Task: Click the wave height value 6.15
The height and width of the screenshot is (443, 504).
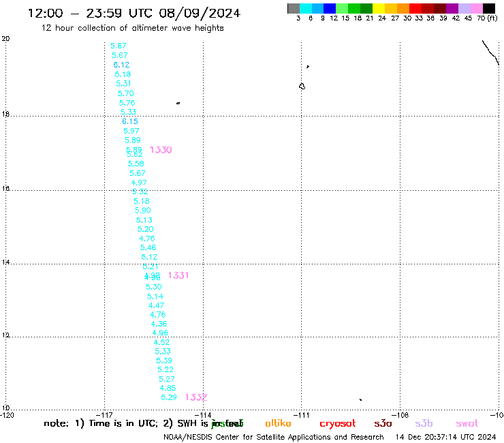Action: [130, 121]
